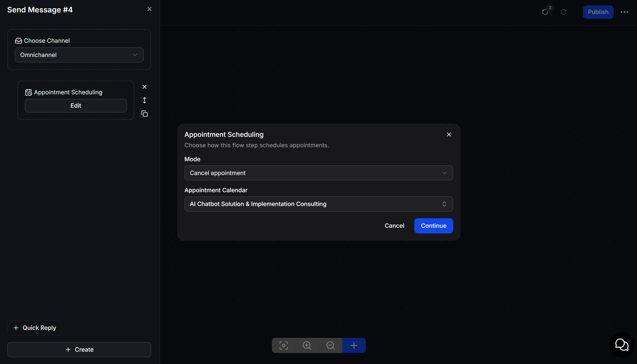Click 'Choose how this flow step schedules appointments.'
Image resolution: width=637 pixels, height=364 pixels.
point(257,145)
